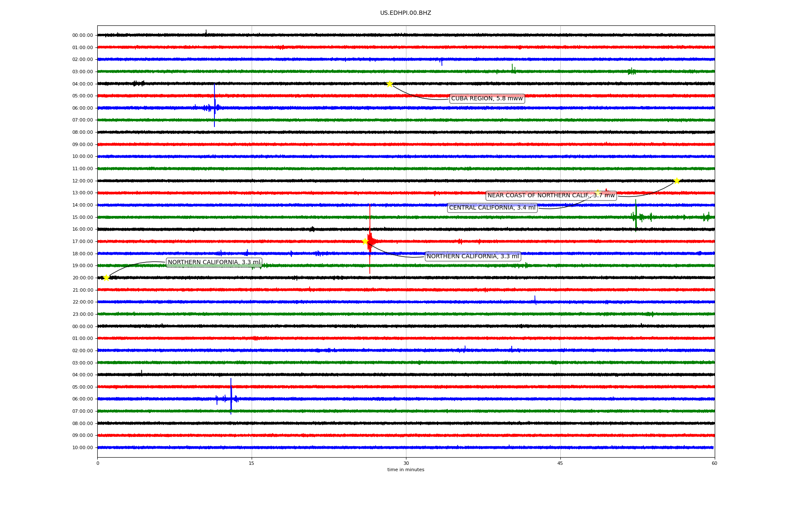Click the CENTRAL CALIFORNIA, 3.4 ml annotation
The height and width of the screenshot is (508, 812).
tap(492, 208)
